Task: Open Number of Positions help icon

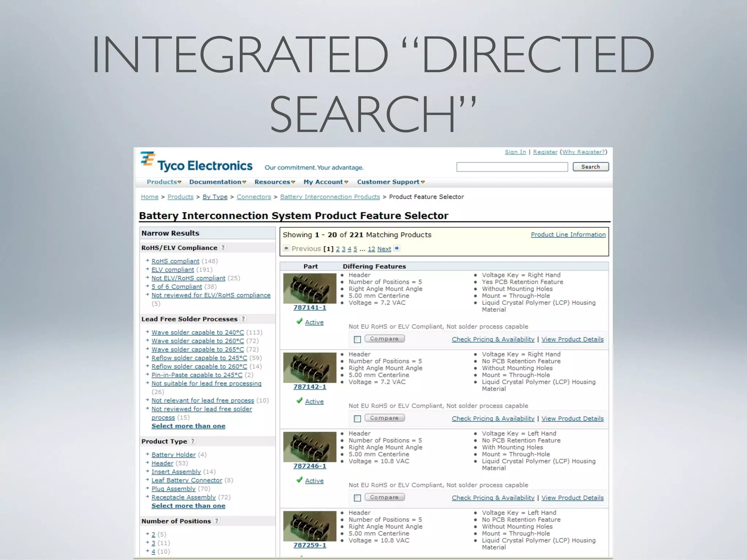Action: point(217,521)
